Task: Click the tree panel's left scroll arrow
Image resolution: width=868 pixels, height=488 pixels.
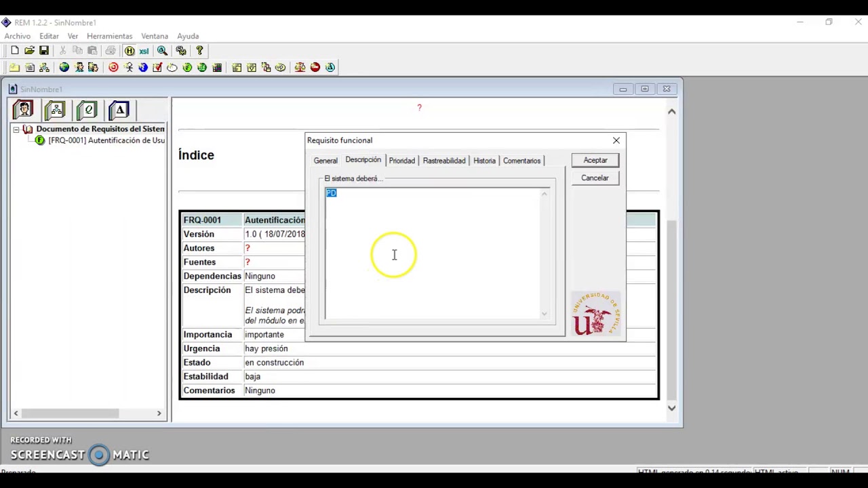Action: point(16,413)
